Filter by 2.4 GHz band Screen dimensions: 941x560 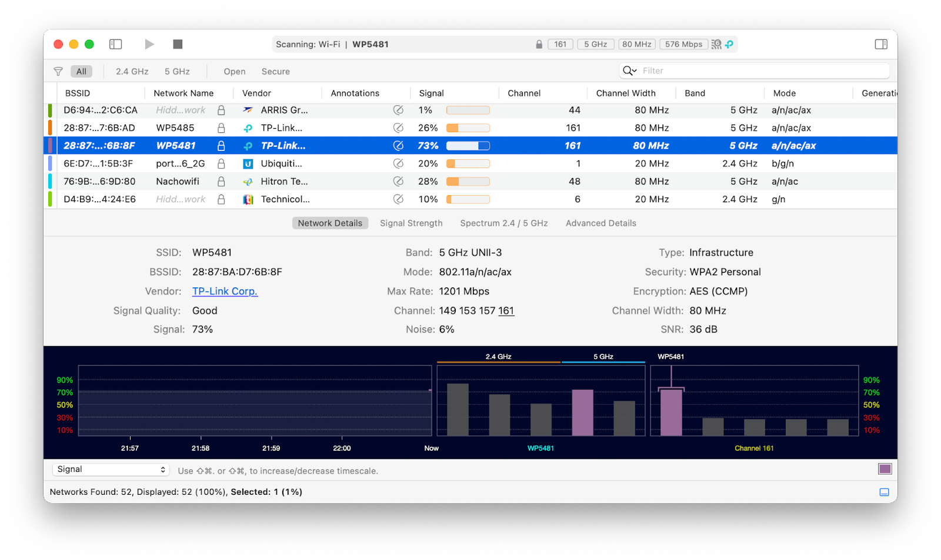point(132,72)
